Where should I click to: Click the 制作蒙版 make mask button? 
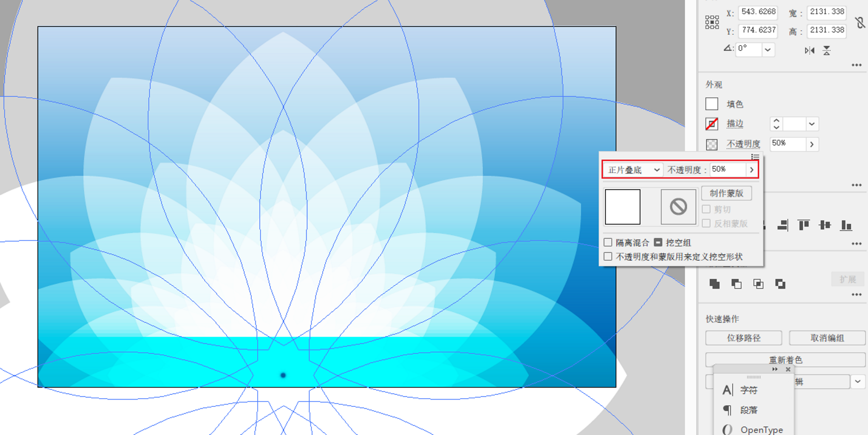click(x=727, y=193)
